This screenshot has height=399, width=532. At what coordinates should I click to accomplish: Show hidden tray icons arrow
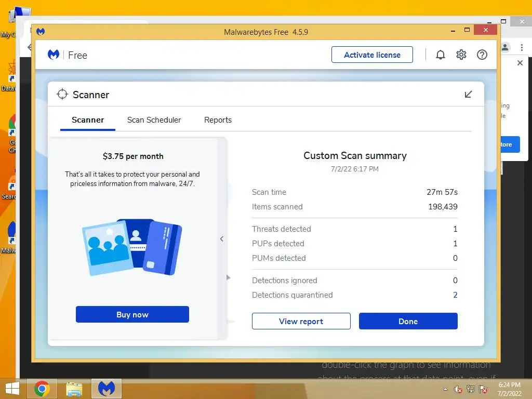(x=445, y=389)
